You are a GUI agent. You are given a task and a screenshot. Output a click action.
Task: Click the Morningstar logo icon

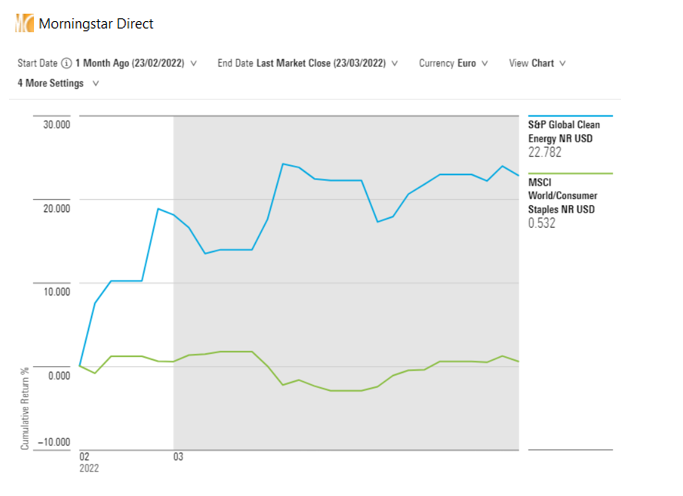tap(24, 23)
